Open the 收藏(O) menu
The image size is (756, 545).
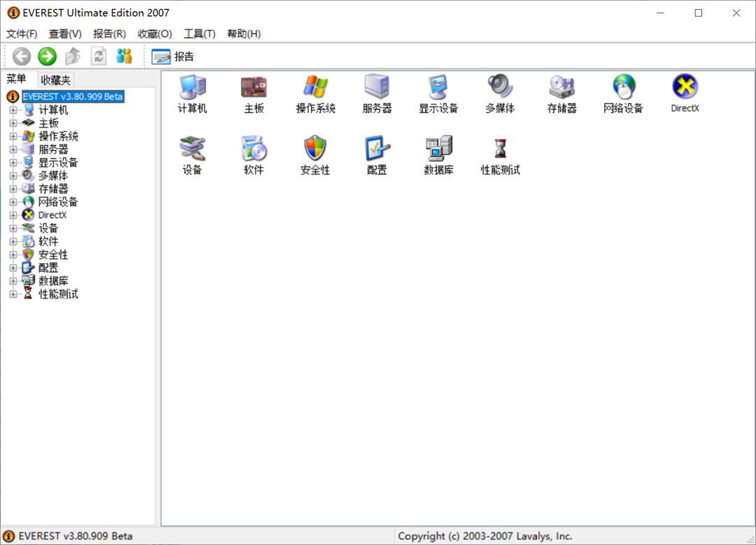point(155,34)
